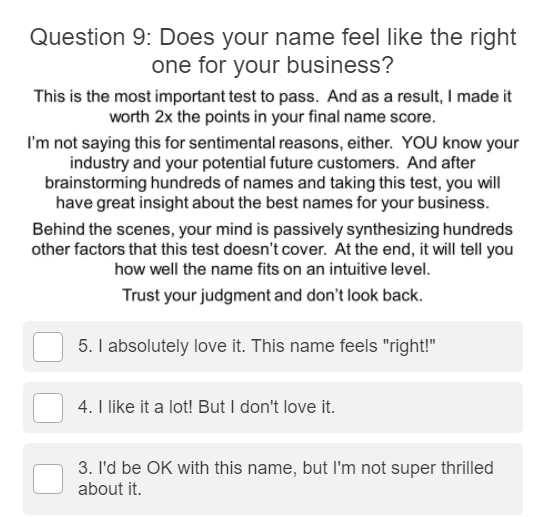Click "But I don't love it" in option 4
The height and width of the screenshot is (517, 548).
(x=267, y=407)
